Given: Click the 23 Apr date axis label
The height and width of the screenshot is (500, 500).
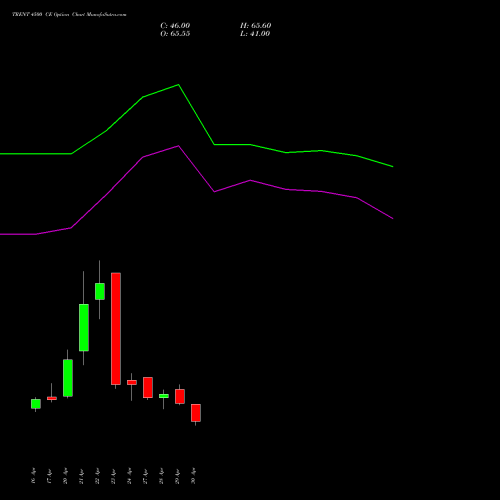Looking at the screenshot, I should (113, 476).
